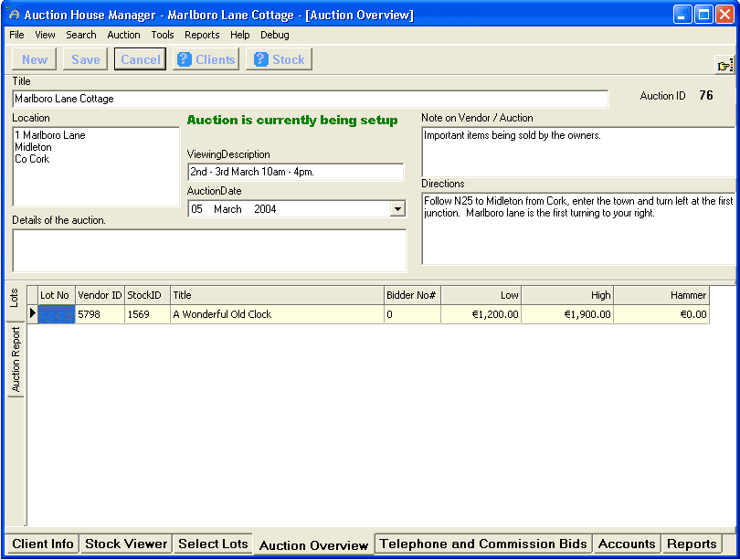
Task: Click the Directions text box
Action: tap(578, 228)
